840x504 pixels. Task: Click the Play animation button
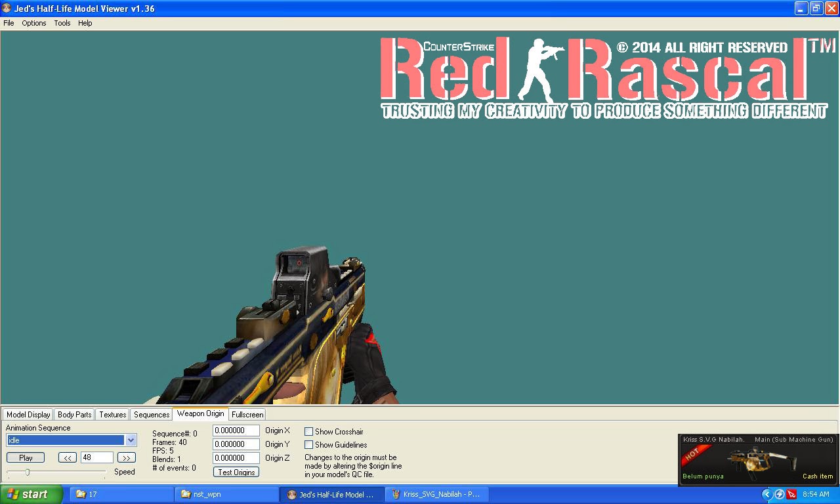pyautogui.click(x=26, y=457)
